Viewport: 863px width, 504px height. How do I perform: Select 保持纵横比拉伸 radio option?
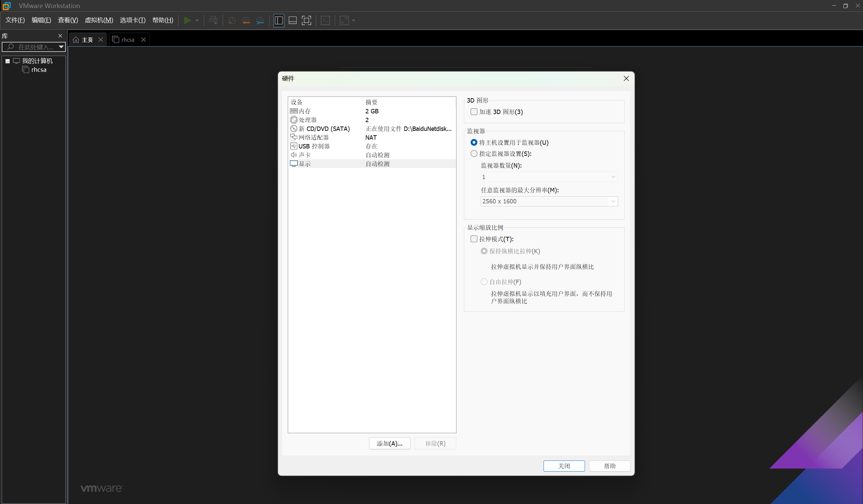pos(484,251)
